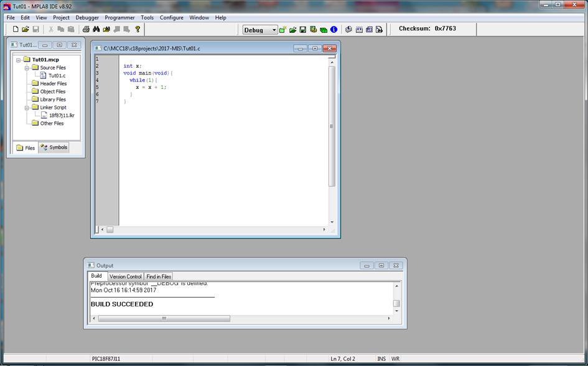The height and width of the screenshot is (366, 588).
Task: Click the Find in Files icon
Action: pyautogui.click(x=106, y=29)
